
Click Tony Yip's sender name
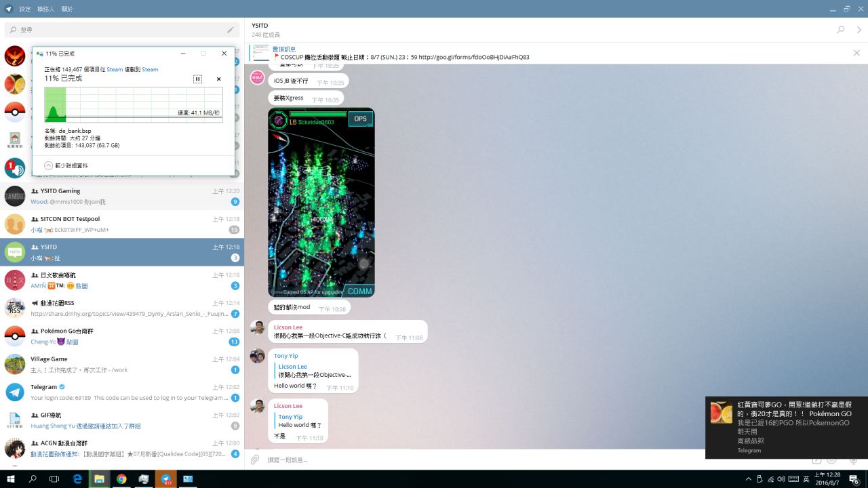pyautogui.click(x=285, y=356)
